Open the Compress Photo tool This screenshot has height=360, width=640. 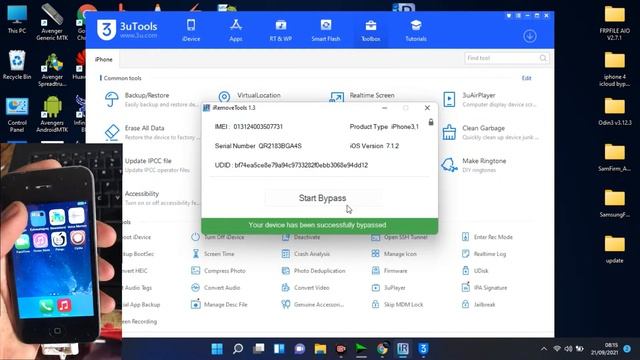click(218, 271)
